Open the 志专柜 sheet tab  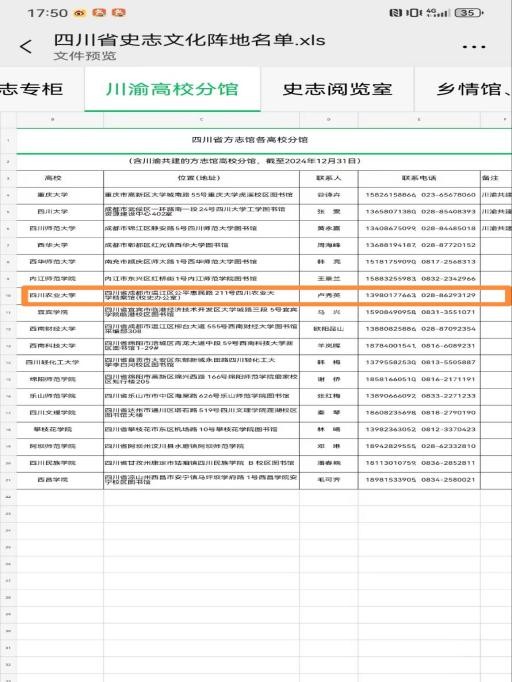31,89
